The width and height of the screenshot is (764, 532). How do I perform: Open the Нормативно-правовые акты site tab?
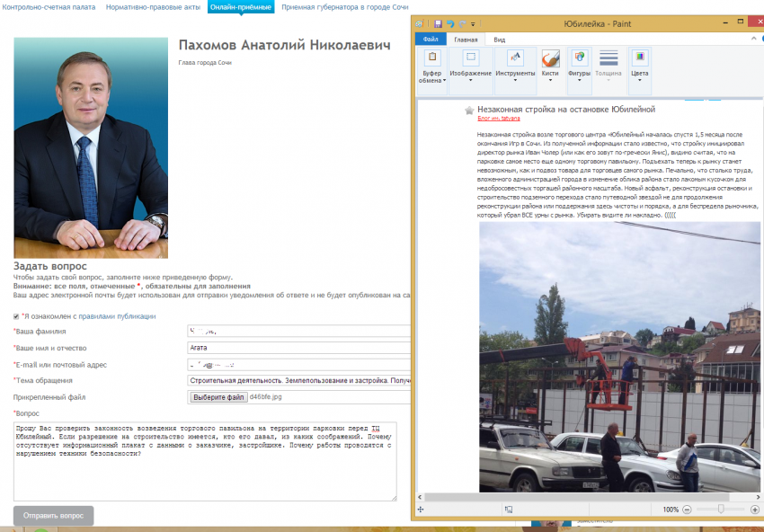click(x=152, y=6)
